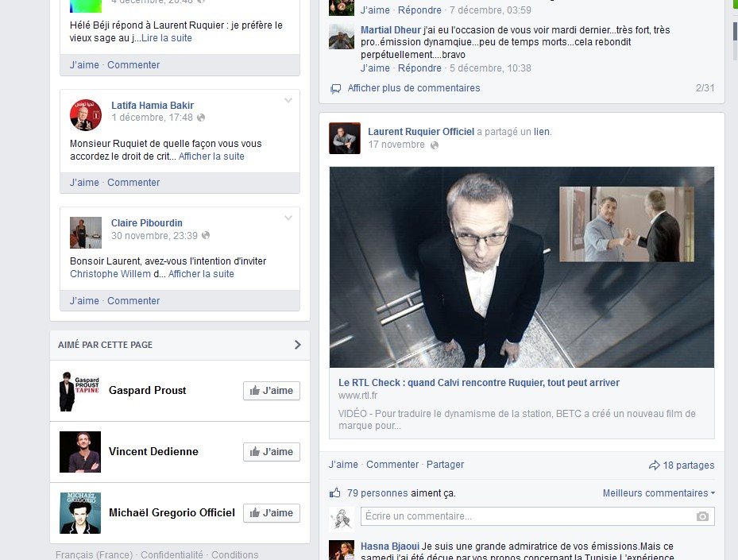This screenshot has width=738, height=560.
Task: Click Répondre on the 7 décembre comment
Action: click(x=419, y=10)
